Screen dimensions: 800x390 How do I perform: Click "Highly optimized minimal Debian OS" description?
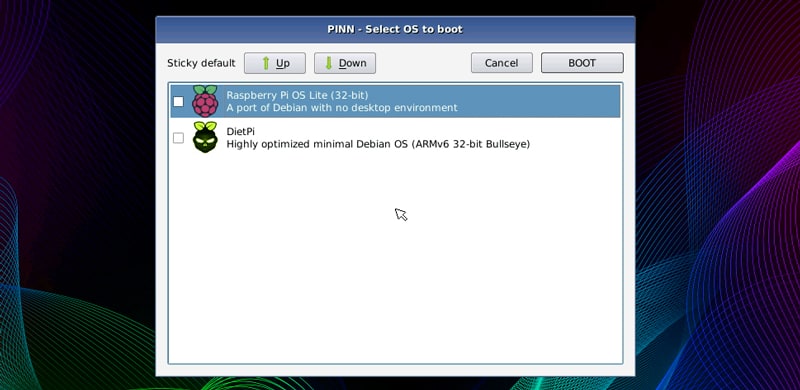click(x=378, y=144)
